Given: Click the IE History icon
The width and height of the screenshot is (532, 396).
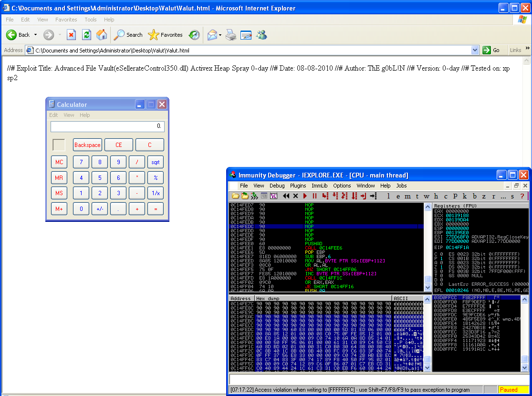Looking at the screenshot, I should click(194, 35).
